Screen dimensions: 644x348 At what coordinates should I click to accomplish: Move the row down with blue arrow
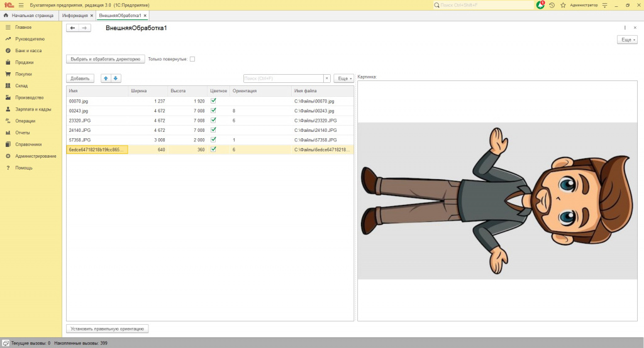116,79
